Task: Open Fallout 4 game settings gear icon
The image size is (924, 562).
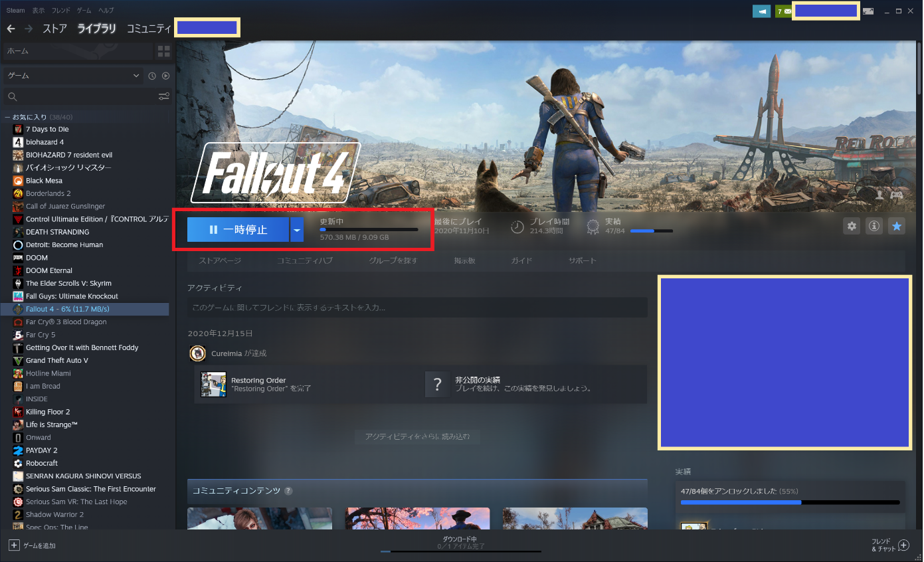Action: 852,226
